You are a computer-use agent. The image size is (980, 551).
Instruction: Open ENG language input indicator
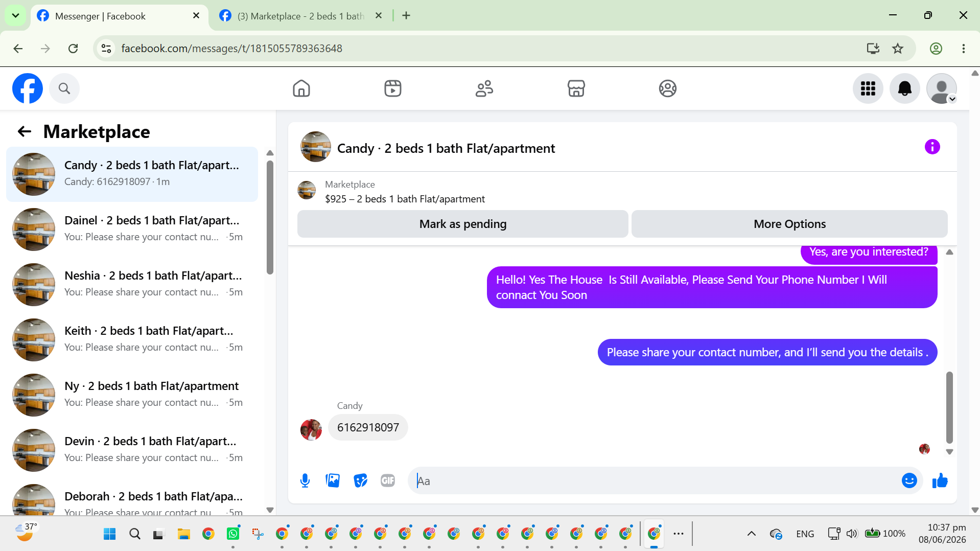coord(805,534)
